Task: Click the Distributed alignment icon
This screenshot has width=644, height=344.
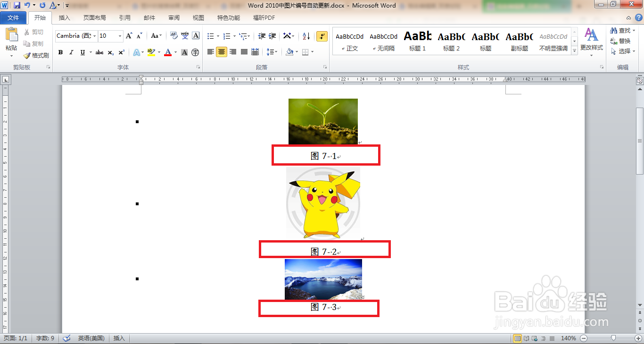Action: click(x=255, y=52)
